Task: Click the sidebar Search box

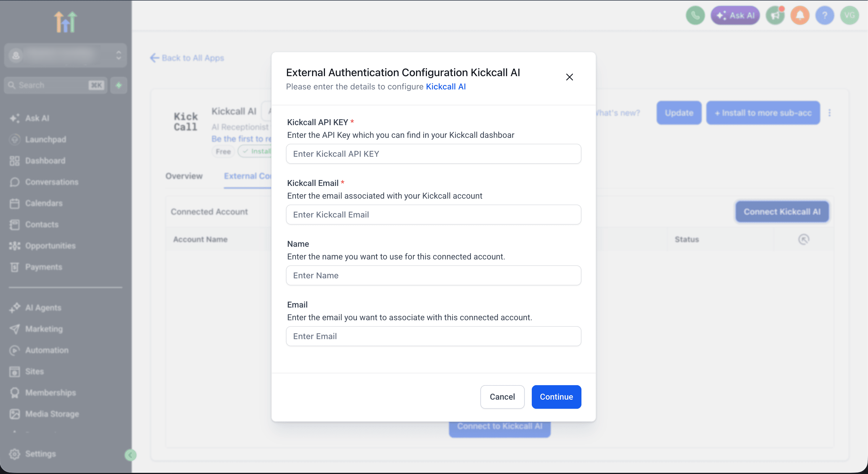Action: (x=56, y=85)
